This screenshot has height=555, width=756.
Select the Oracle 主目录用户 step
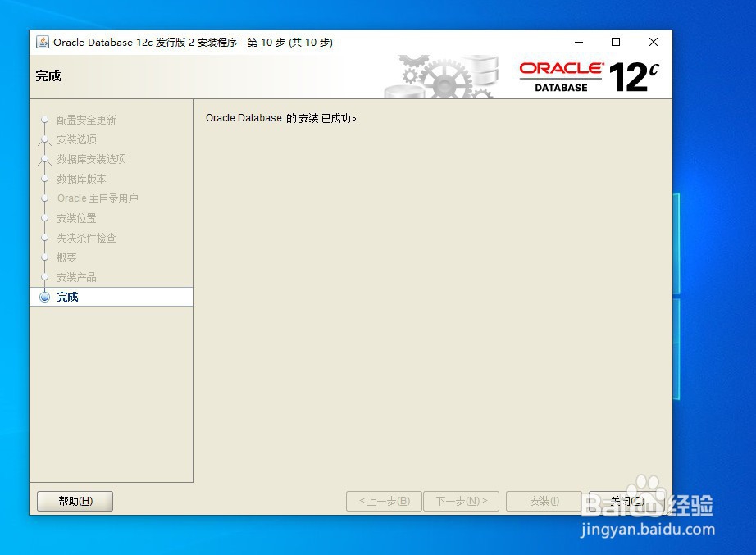coord(96,198)
